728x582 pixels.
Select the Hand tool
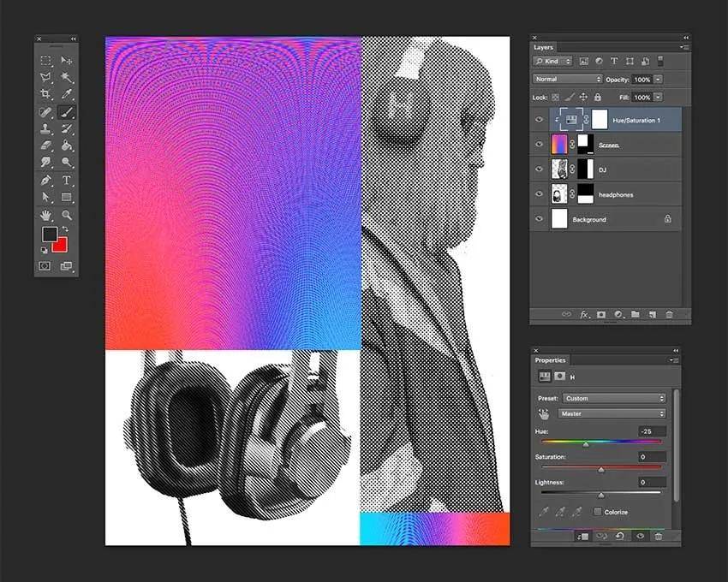click(x=45, y=215)
